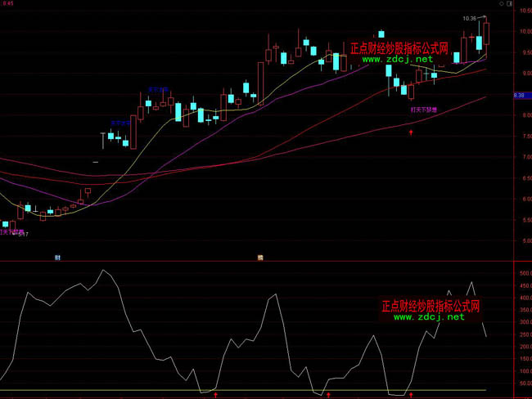Image resolution: width=532 pixels, height=399 pixels.
Task: Click the leftmost red arrow in the indicator panel
Action: coord(215,394)
